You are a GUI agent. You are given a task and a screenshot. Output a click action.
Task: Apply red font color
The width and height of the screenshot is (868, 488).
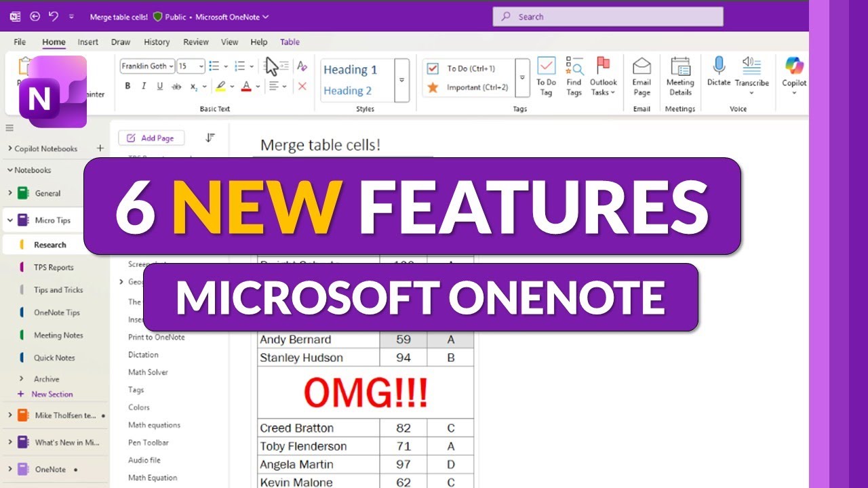point(247,86)
